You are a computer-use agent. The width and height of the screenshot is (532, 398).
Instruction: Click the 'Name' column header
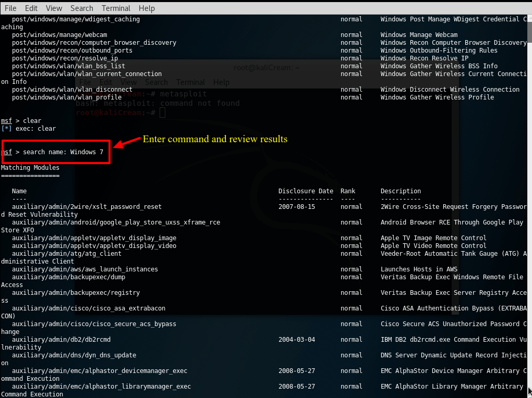(x=19, y=191)
